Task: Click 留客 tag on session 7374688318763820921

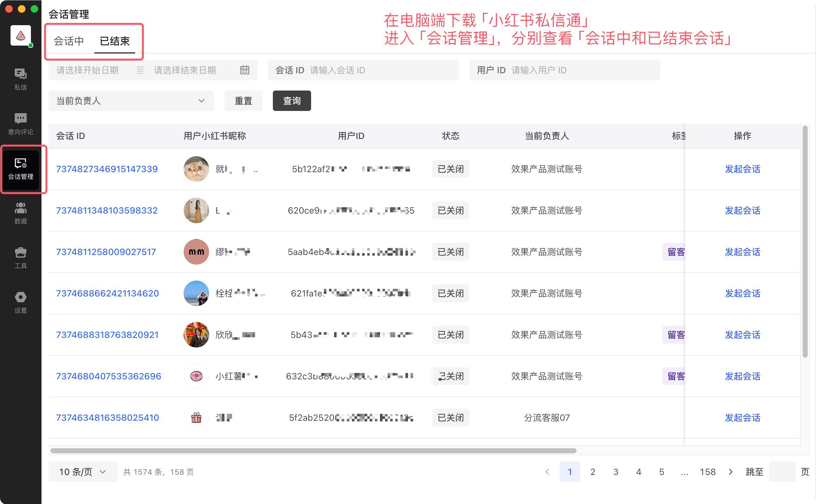Action: [x=674, y=335]
